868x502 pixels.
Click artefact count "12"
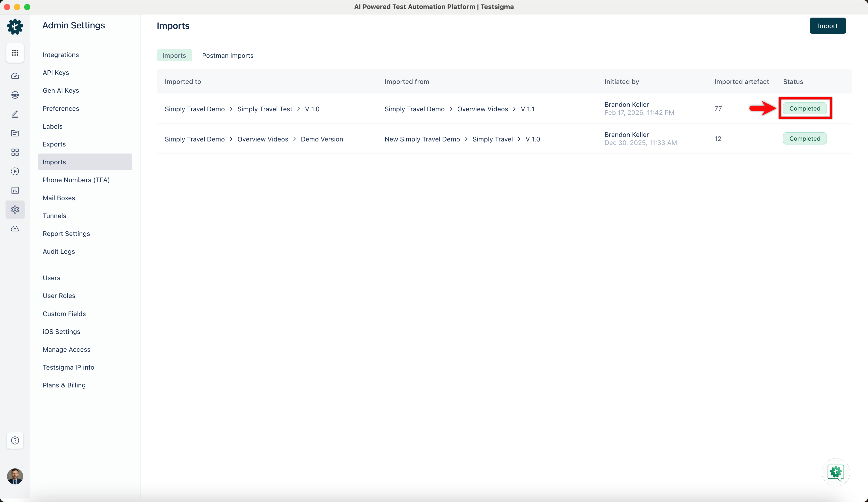pos(718,138)
